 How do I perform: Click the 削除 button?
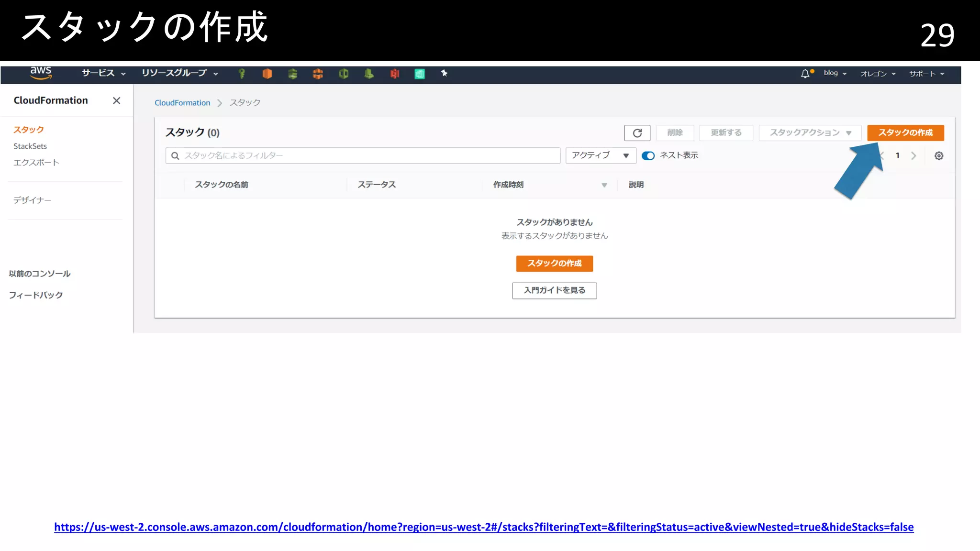[x=675, y=133]
